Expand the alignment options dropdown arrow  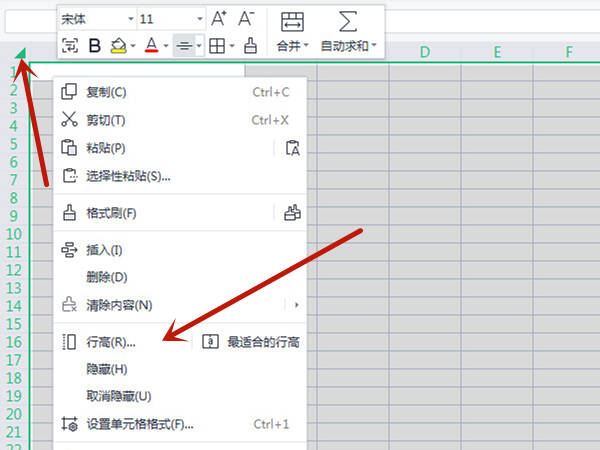tap(199, 46)
